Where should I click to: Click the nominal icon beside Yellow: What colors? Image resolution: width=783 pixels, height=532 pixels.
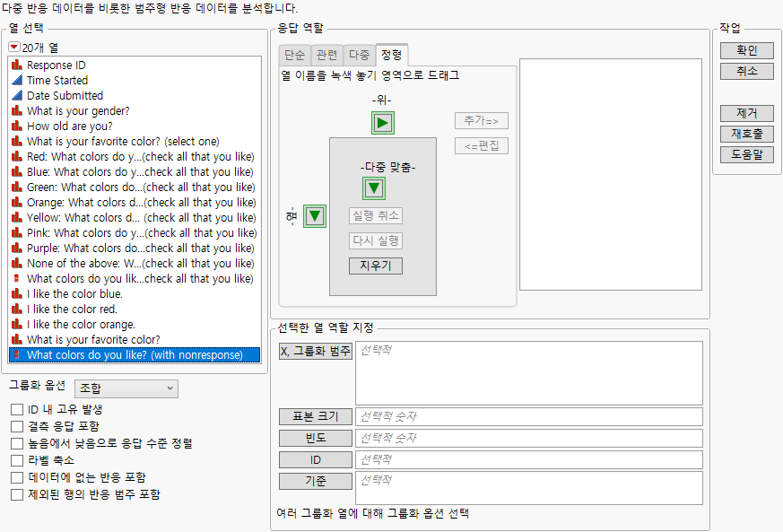tap(17, 217)
